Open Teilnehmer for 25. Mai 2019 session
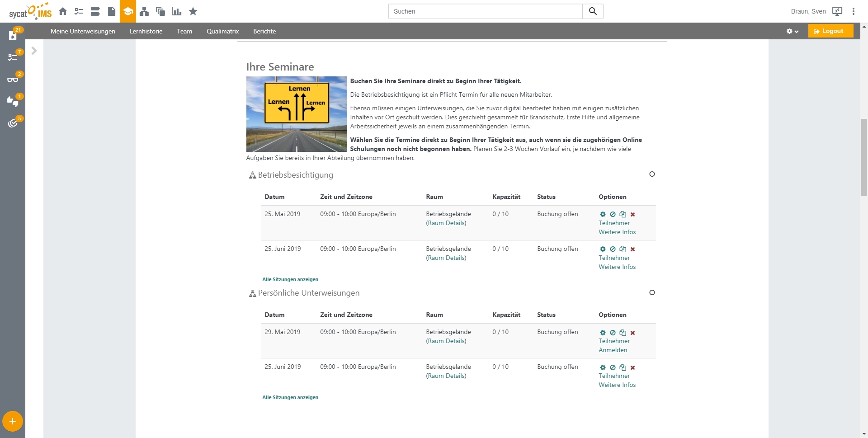The width and height of the screenshot is (868, 438). pyautogui.click(x=614, y=223)
